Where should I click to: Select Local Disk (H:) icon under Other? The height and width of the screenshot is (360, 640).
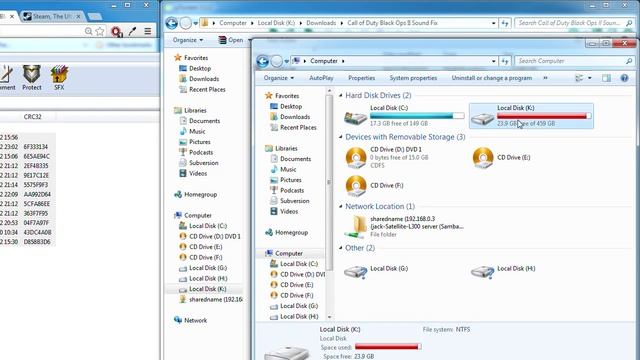pos(482,271)
